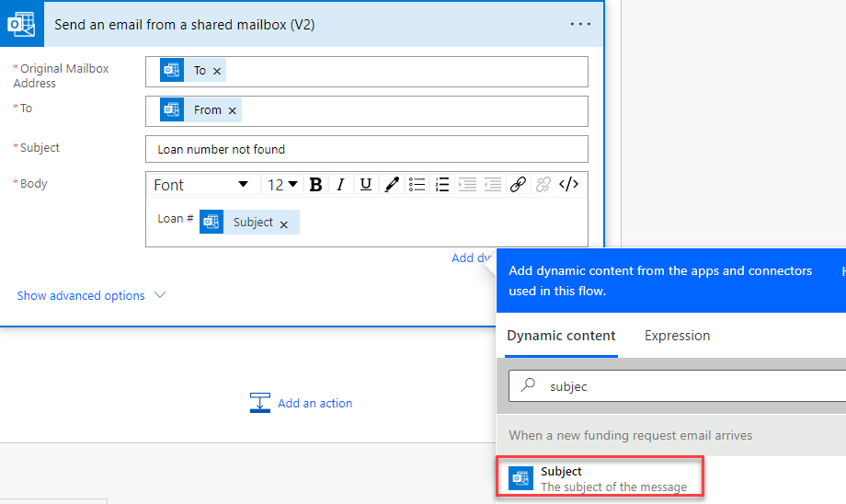Image resolution: width=846 pixels, height=504 pixels.
Task: Decrease indent in the body editor
Action: pos(493,185)
